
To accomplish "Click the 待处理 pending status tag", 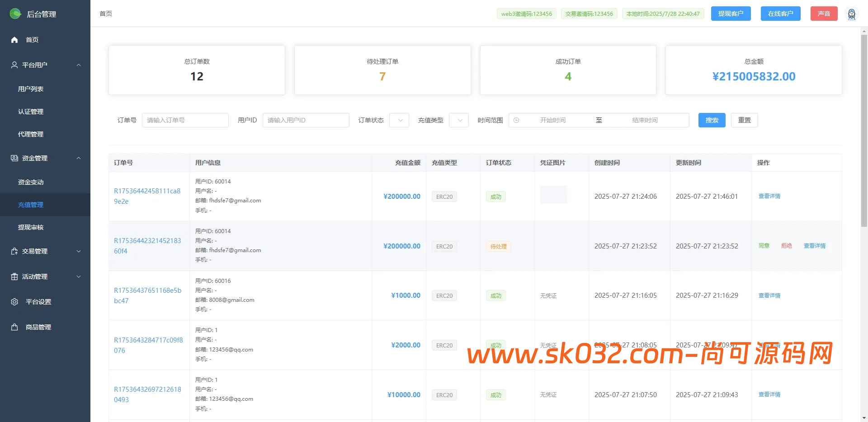I will (x=498, y=246).
